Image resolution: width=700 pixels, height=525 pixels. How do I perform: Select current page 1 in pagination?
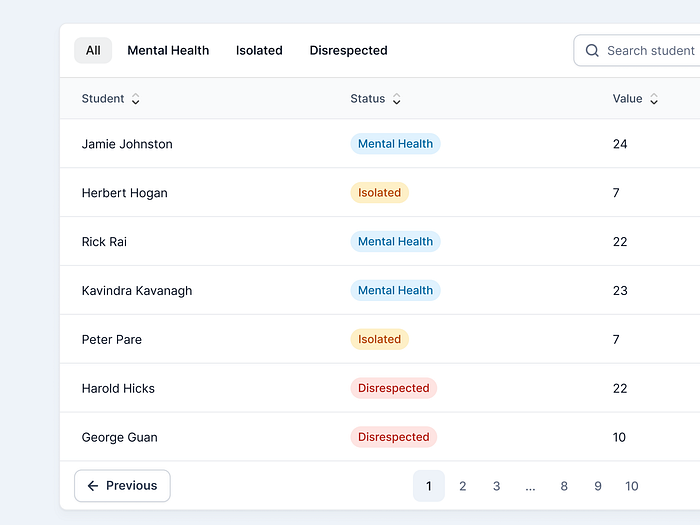coord(429,486)
